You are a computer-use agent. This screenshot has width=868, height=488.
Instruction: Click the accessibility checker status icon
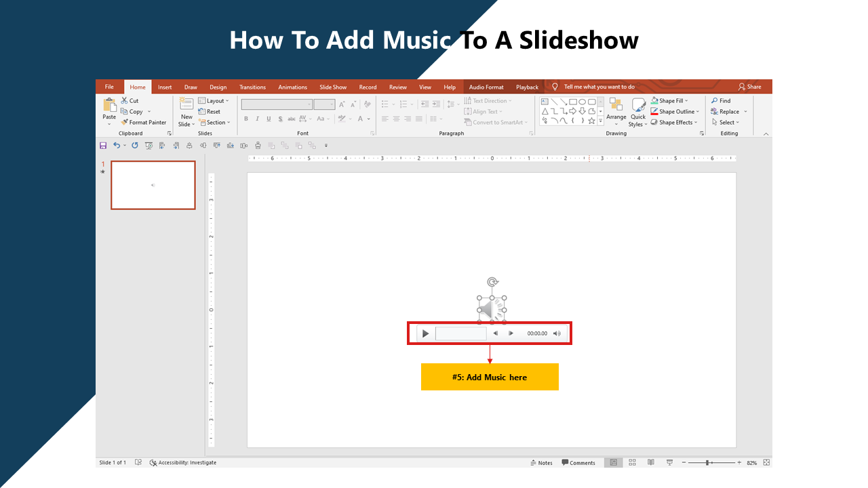[153, 463]
